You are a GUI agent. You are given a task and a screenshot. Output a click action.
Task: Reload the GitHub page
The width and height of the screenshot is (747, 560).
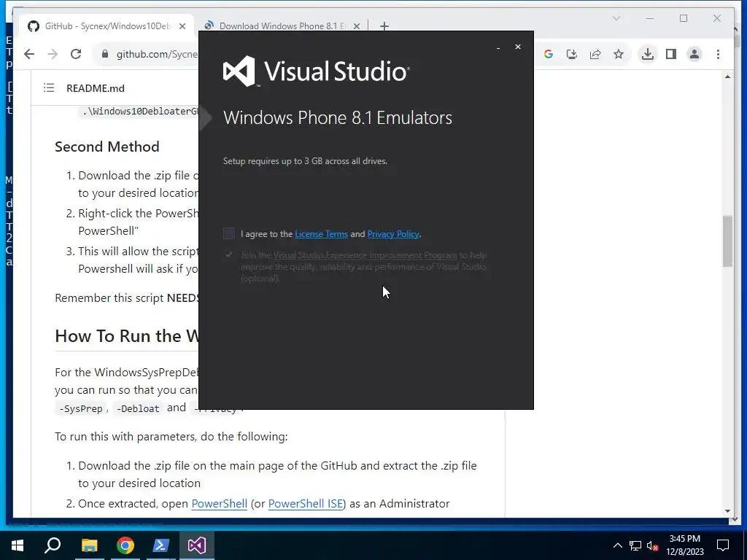[76, 54]
